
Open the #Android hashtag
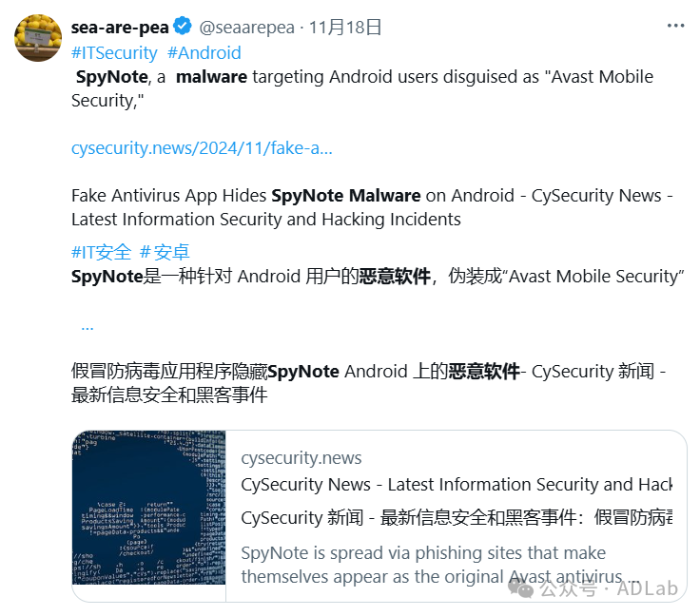204,53
